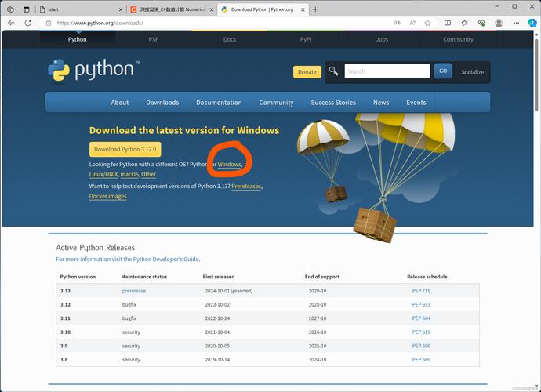The height and width of the screenshot is (392, 541).
Task: Open the PEP 619 release schedule link
Action: click(x=421, y=332)
